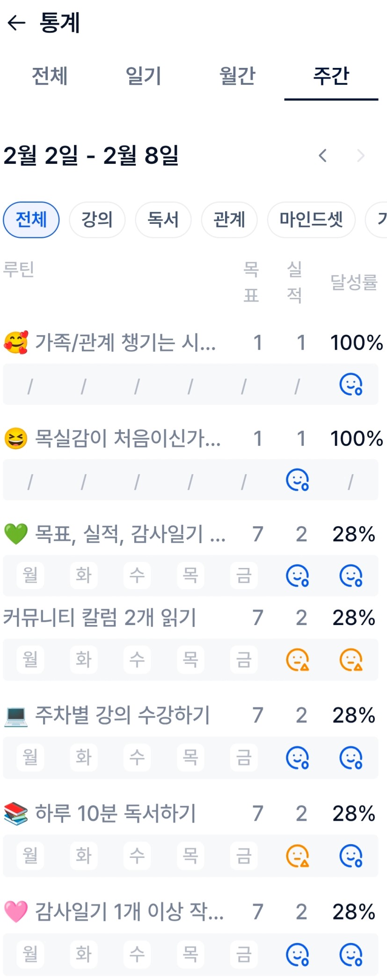
Task: Switch to the 월간 tab
Action: point(237,76)
